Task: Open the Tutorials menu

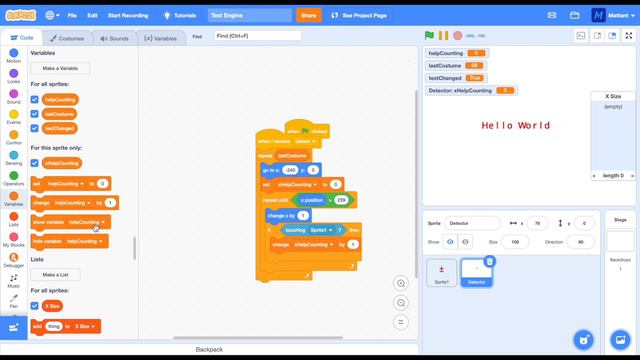Action: tap(180, 15)
